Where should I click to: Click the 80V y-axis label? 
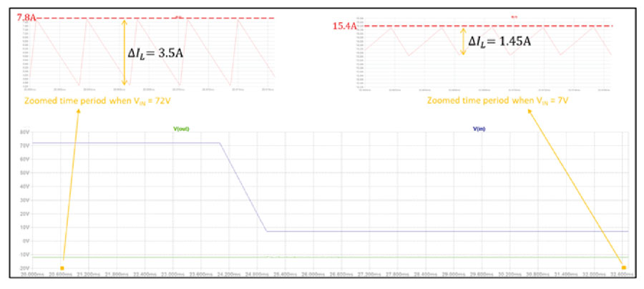click(24, 132)
